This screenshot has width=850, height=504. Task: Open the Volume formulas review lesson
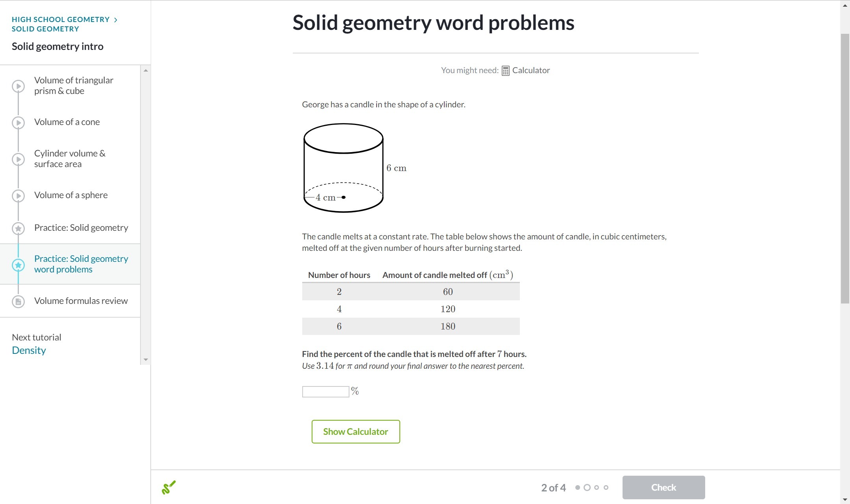(81, 301)
